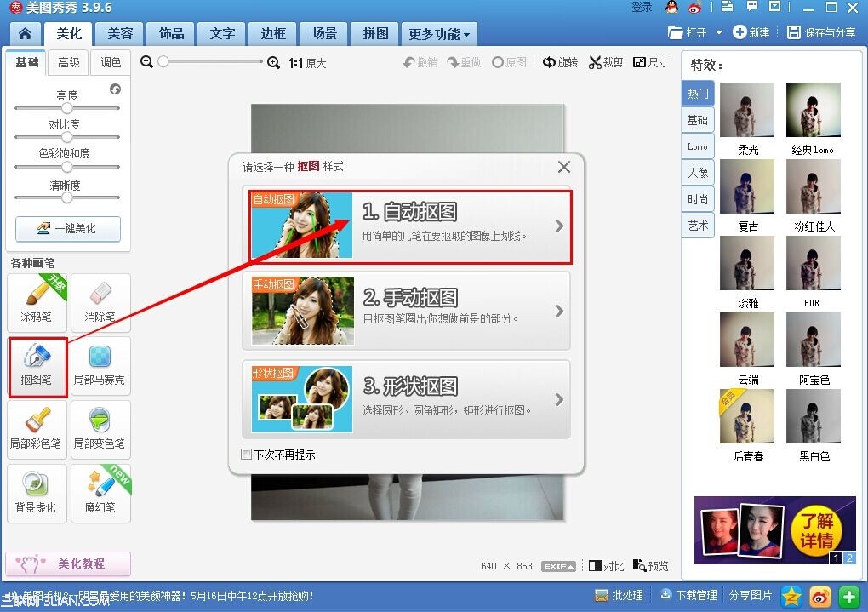Screen dimensions: 868x612
Task: Click the 批处理 batch process link
Action: tap(619, 595)
